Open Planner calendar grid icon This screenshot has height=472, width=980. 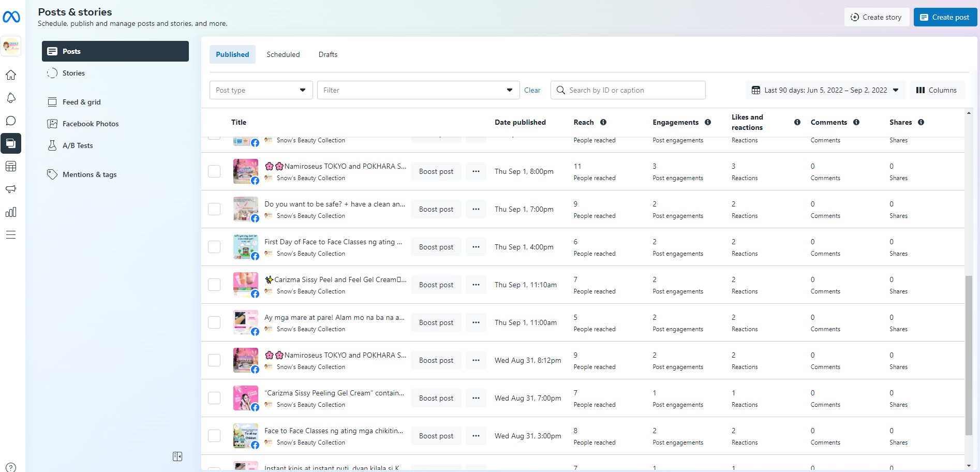[x=11, y=166]
